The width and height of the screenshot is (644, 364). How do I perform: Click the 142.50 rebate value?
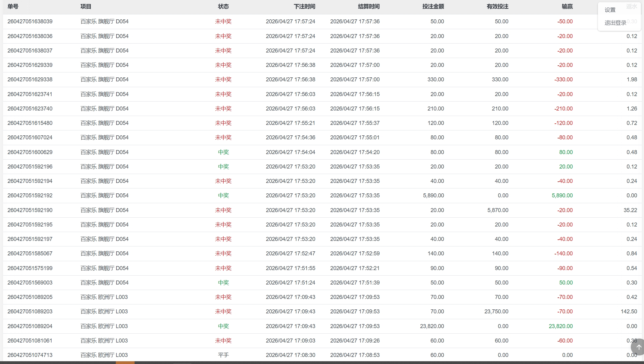pyautogui.click(x=629, y=312)
